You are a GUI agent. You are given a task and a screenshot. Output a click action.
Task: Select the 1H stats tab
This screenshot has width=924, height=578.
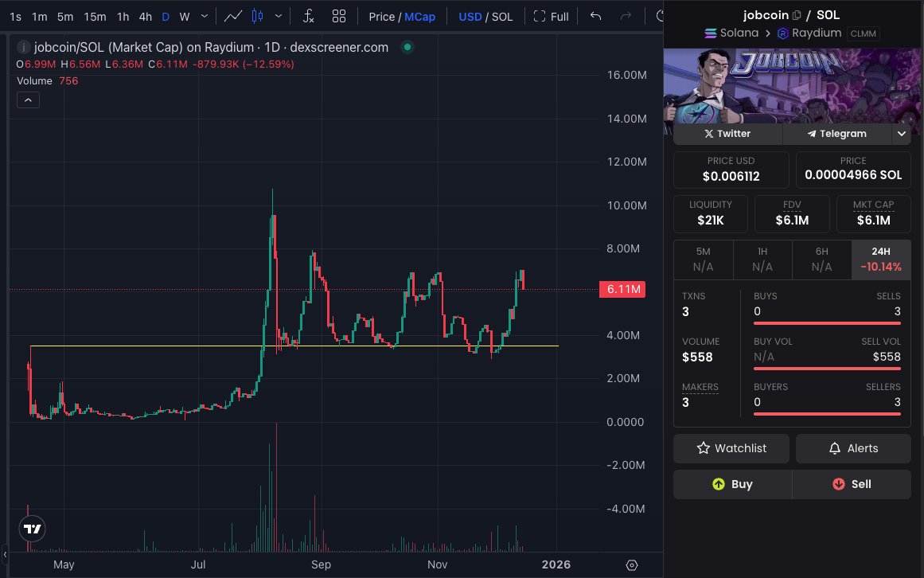click(762, 260)
